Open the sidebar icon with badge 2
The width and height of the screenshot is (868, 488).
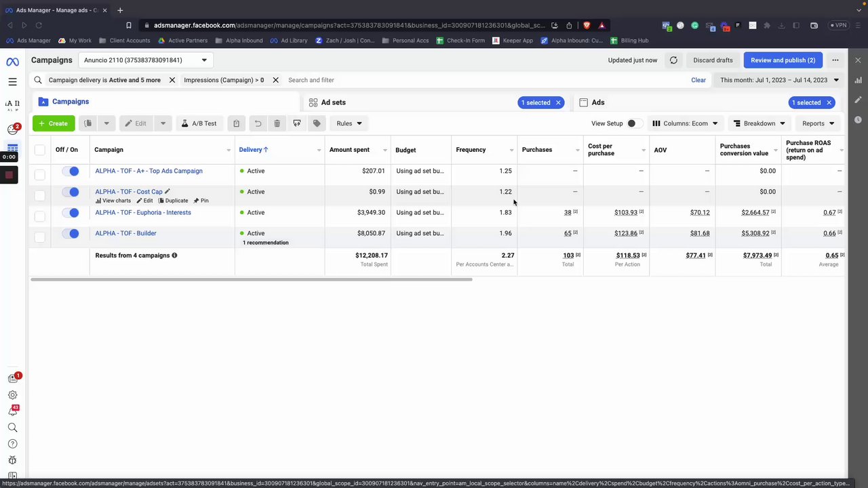[13, 129]
